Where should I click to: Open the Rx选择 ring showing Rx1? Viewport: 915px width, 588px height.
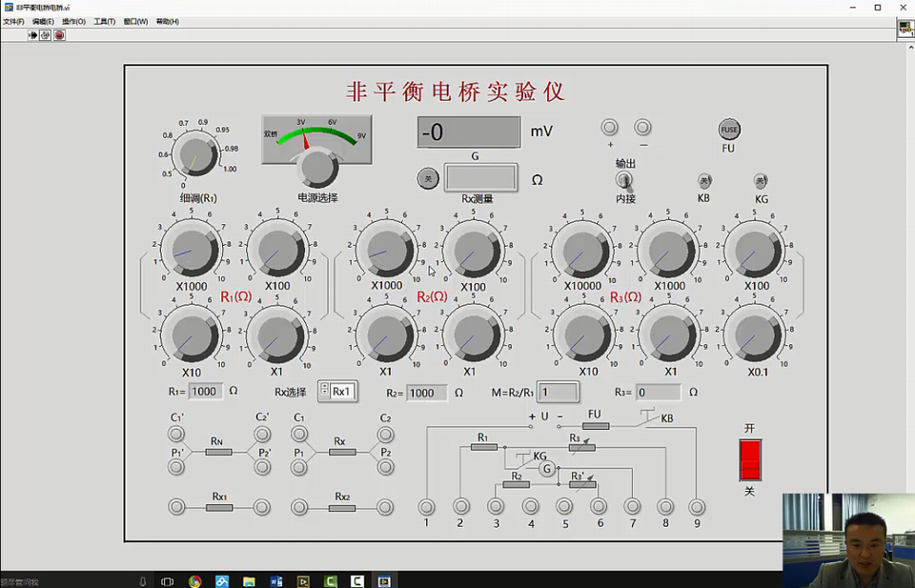[x=343, y=392]
